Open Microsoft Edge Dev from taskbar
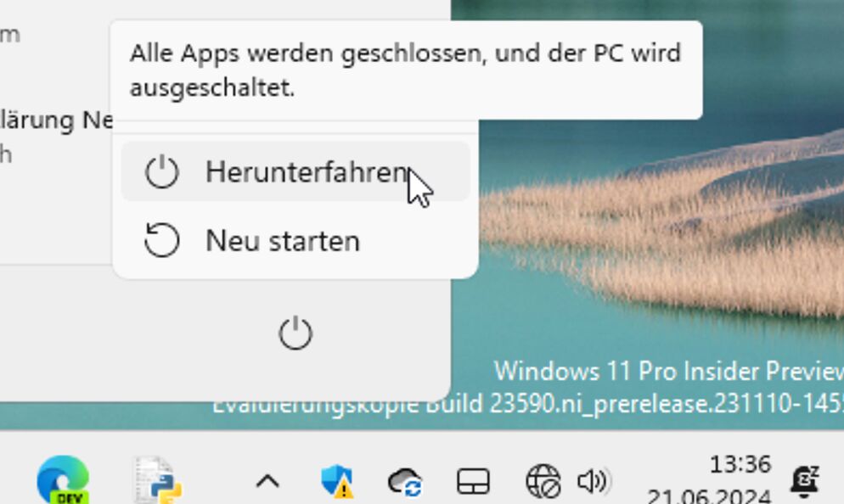Image resolution: width=844 pixels, height=504 pixels. click(63, 479)
